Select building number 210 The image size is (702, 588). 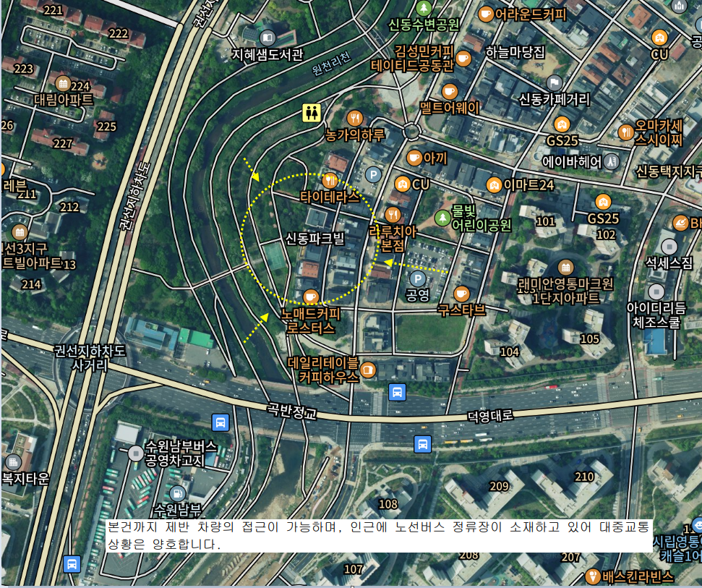(584, 477)
